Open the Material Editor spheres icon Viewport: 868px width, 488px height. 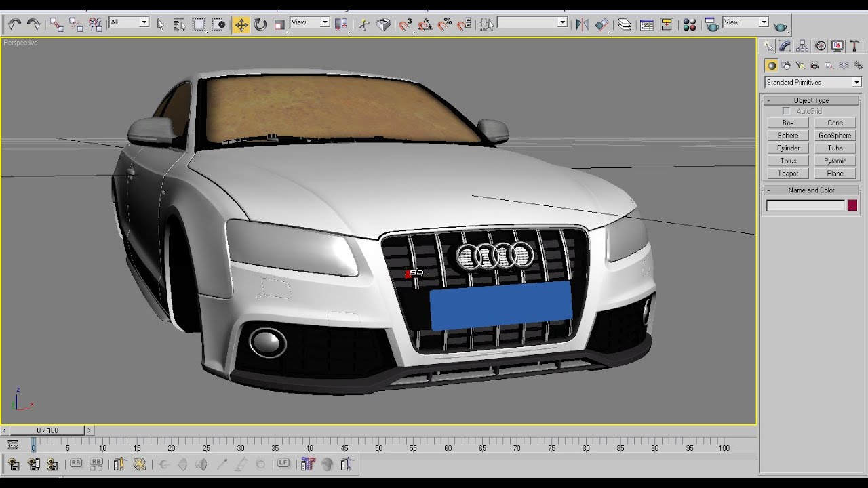click(690, 24)
